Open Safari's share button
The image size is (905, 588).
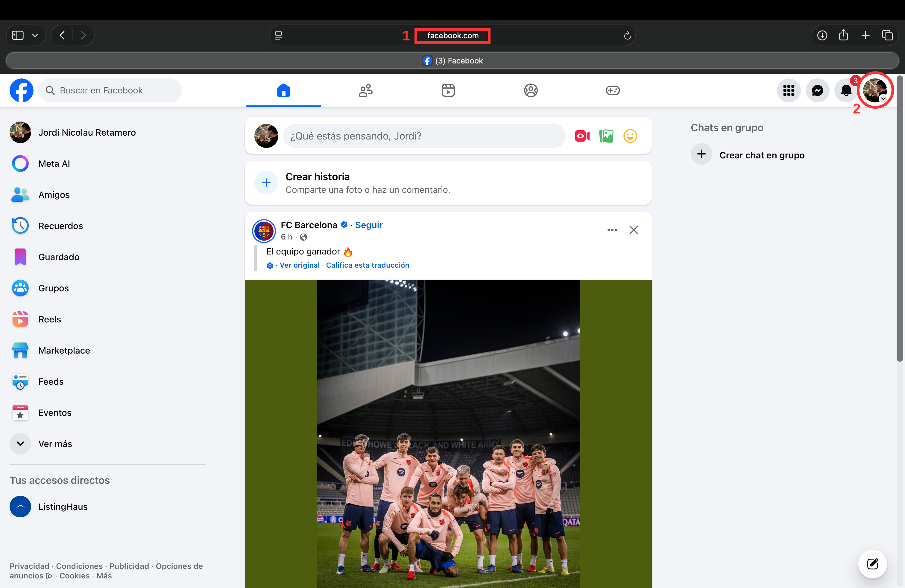(x=843, y=35)
